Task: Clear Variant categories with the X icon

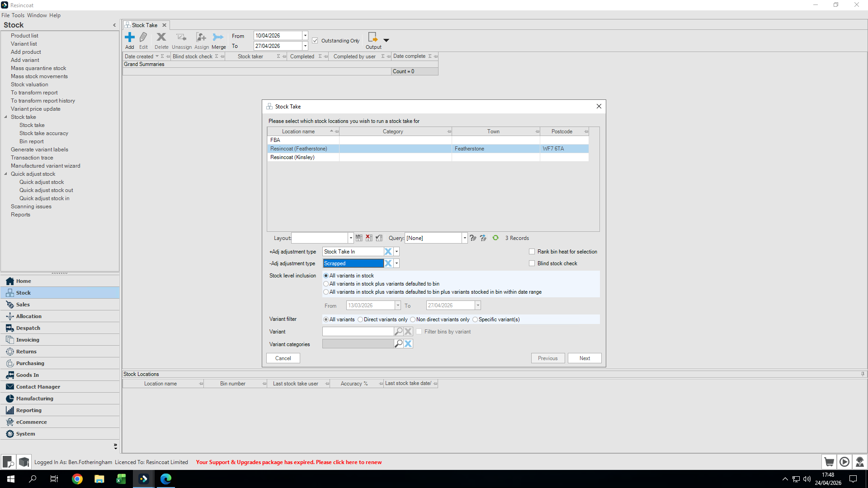Action: click(x=408, y=344)
